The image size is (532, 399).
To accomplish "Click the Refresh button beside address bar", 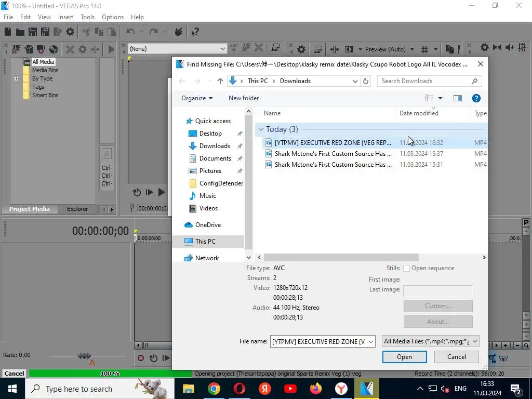I will 366,81.
